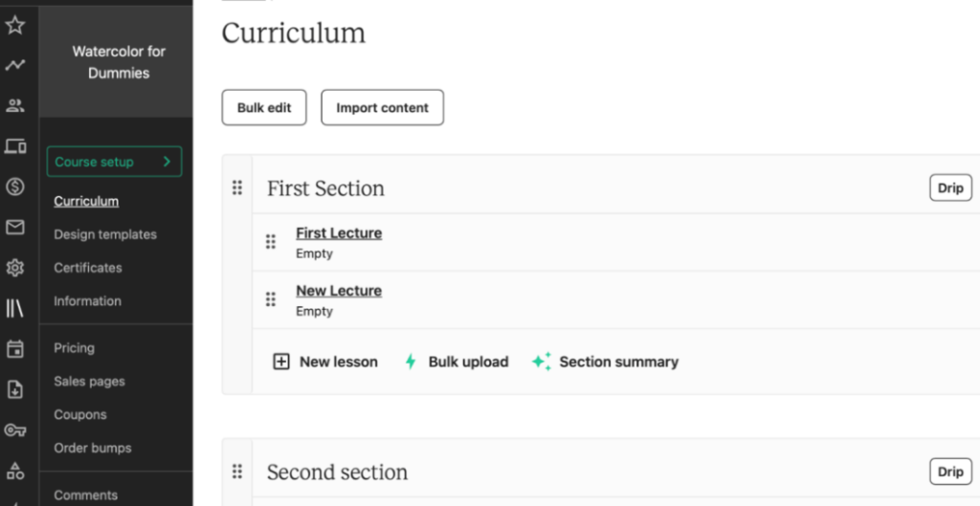Click the dollar sign sales icon
The width and height of the screenshot is (980, 506).
(15, 187)
